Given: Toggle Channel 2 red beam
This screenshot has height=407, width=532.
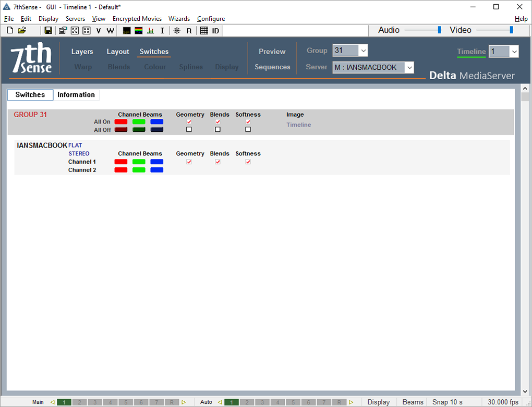Looking at the screenshot, I should click(121, 170).
